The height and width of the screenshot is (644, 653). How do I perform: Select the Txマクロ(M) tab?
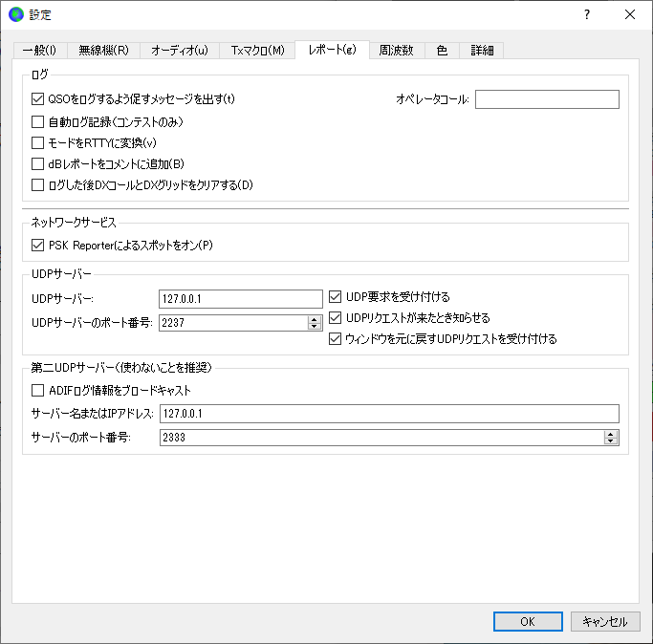point(257,51)
